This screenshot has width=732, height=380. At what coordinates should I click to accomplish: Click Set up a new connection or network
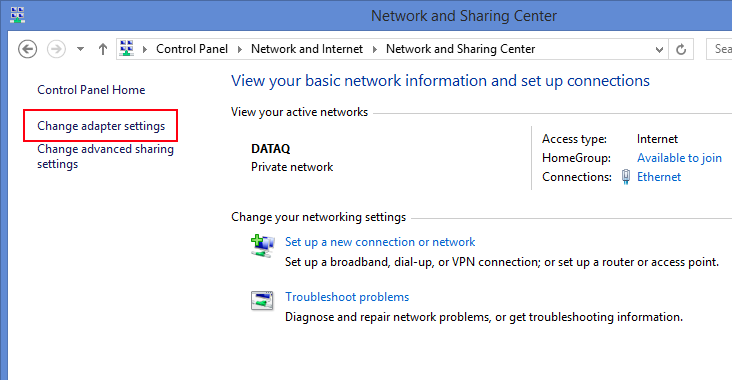(380, 242)
